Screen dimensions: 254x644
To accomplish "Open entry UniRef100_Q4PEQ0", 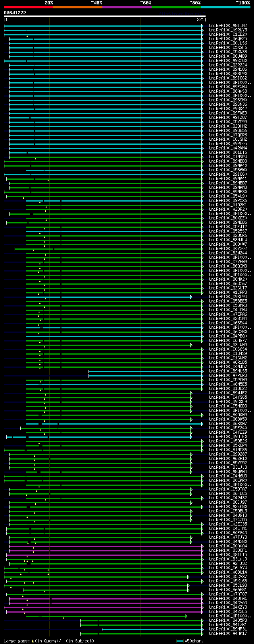I will coord(228,336).
